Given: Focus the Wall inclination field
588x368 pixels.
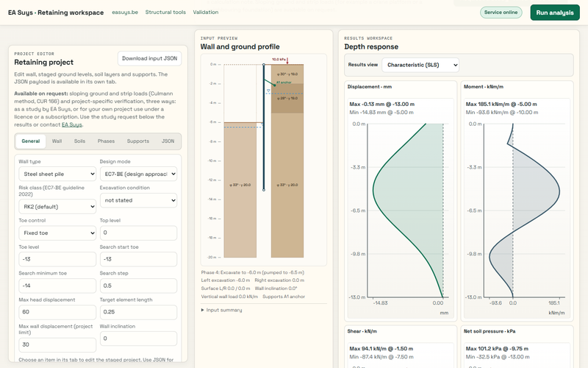Looking at the screenshot, I should tap(138, 339).
